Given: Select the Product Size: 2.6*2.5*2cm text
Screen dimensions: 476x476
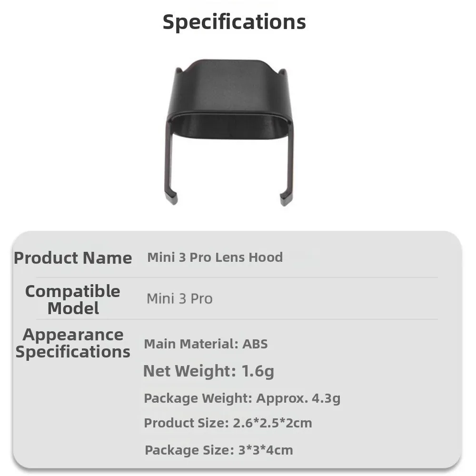Looking at the screenshot, I should (228, 423).
